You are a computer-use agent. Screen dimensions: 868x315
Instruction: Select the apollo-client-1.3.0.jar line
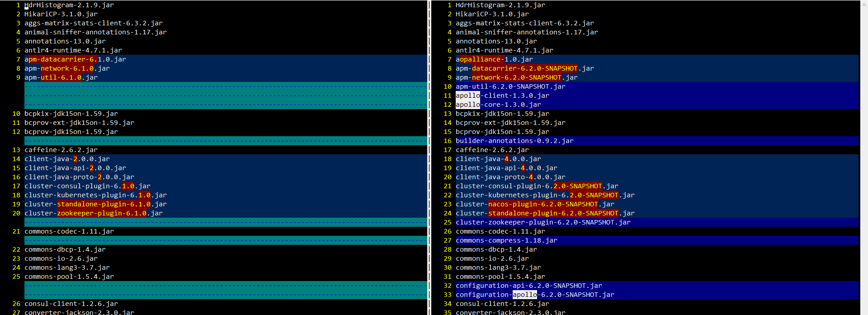502,95
